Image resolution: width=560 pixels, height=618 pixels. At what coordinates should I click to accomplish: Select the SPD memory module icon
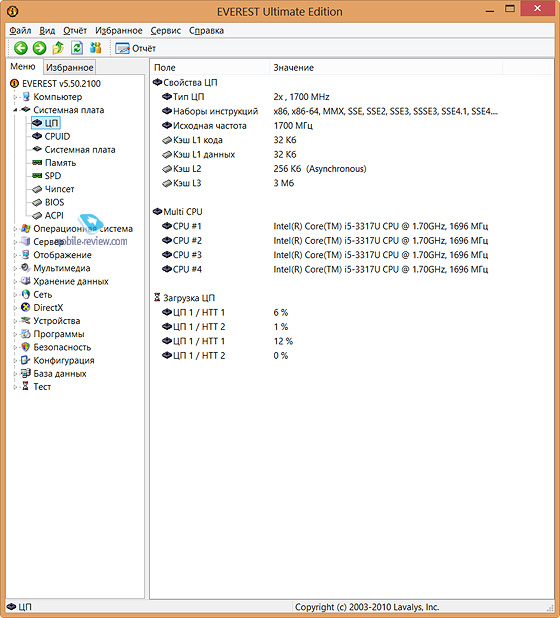point(37,176)
